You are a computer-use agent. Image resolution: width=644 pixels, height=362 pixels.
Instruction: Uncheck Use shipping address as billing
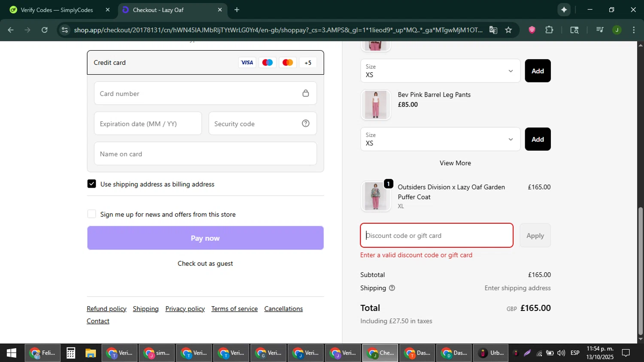[91, 184]
